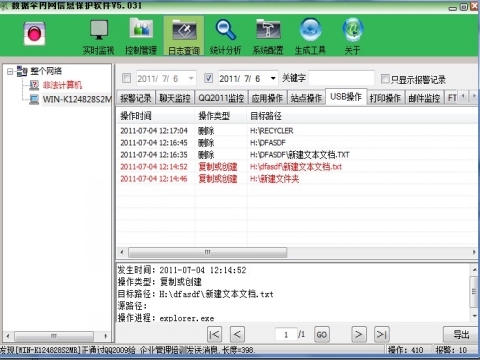Image resolution: width=480 pixels, height=360 pixels.
Task: Switch to 报警记录 tab
Action: tap(136, 98)
